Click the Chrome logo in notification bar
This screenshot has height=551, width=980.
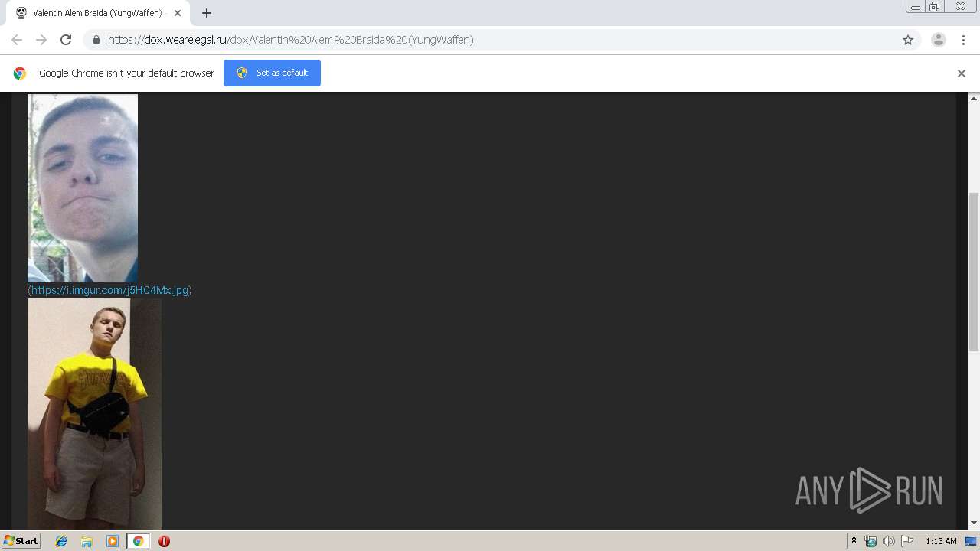pyautogui.click(x=20, y=73)
